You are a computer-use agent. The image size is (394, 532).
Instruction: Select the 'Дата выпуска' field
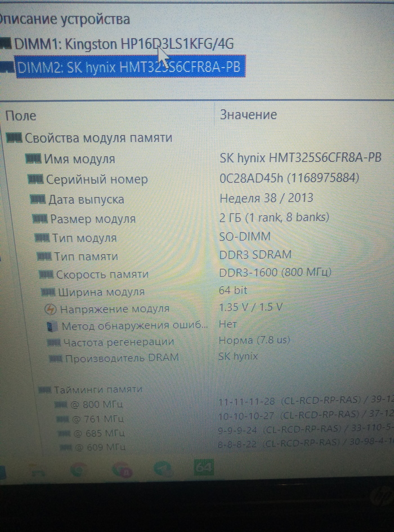tap(86, 199)
